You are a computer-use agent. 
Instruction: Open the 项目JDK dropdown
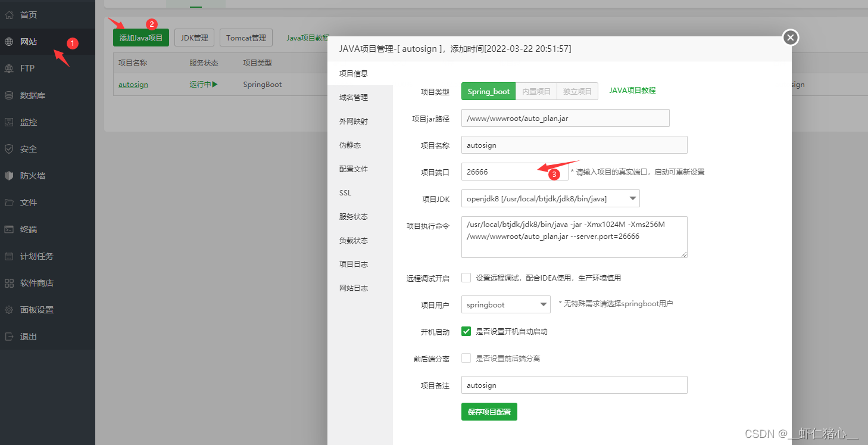551,198
